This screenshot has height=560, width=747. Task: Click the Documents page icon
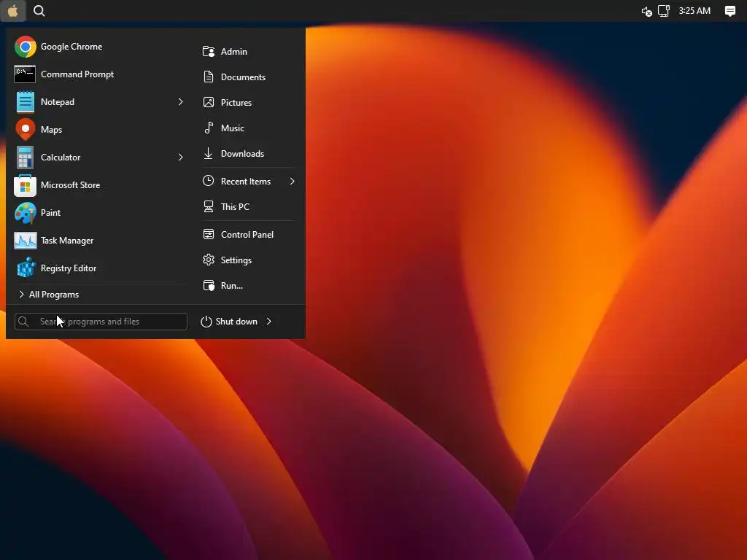tap(209, 77)
